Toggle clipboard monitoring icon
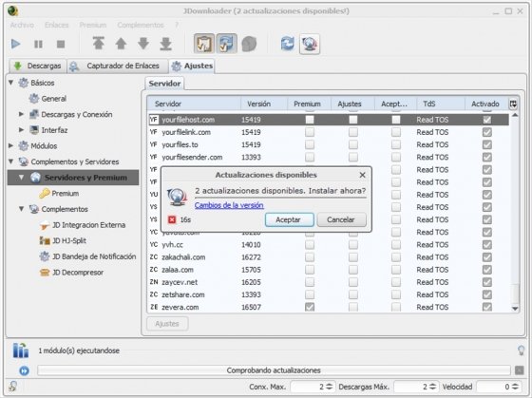This screenshot has height=398, width=532. pyautogui.click(x=204, y=44)
